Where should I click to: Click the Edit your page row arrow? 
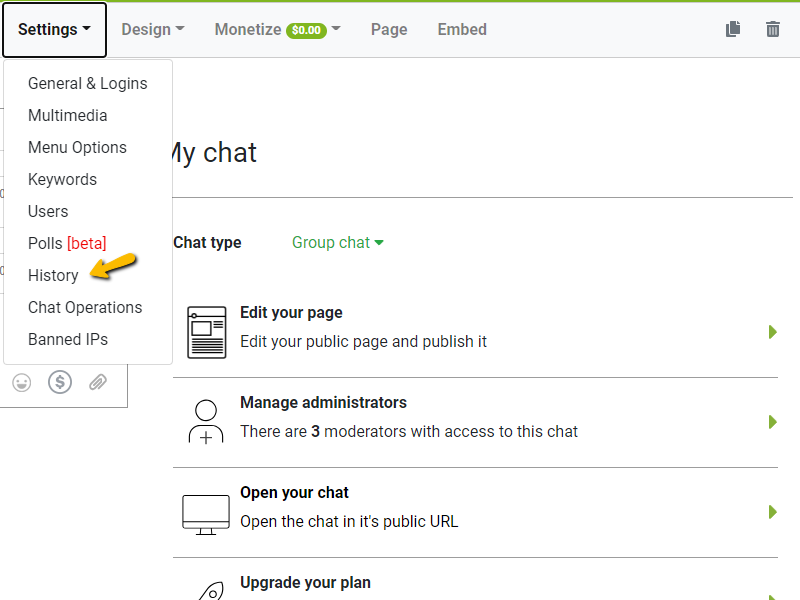[772, 332]
